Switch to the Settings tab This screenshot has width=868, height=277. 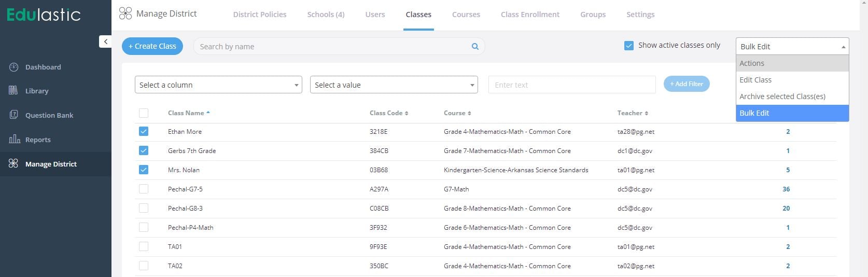coord(640,15)
